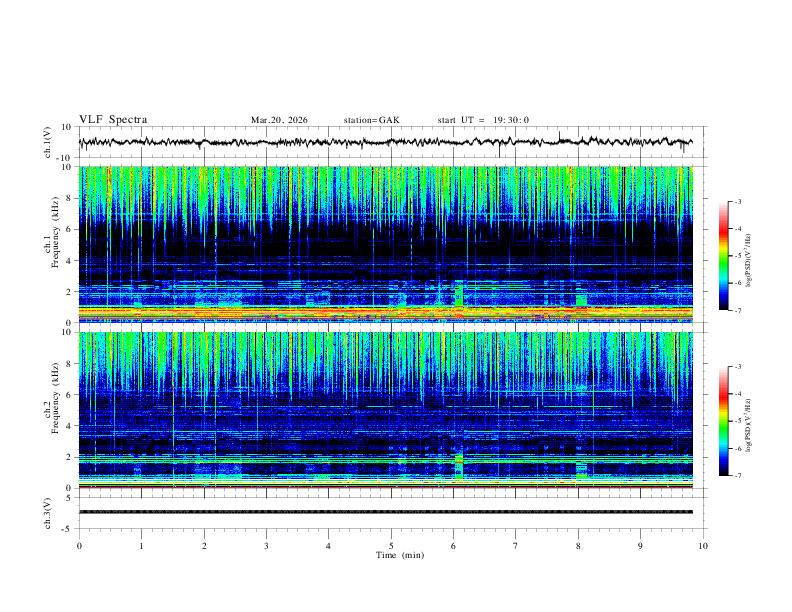Click time axis tick label "8" at the bottom
792x612 pixels.
(578, 546)
